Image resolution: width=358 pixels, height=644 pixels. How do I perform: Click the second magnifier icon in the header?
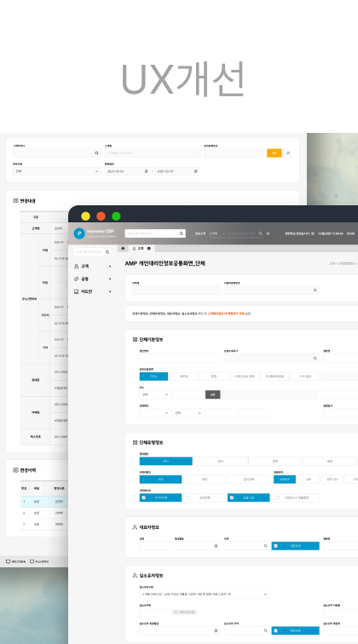click(260, 233)
